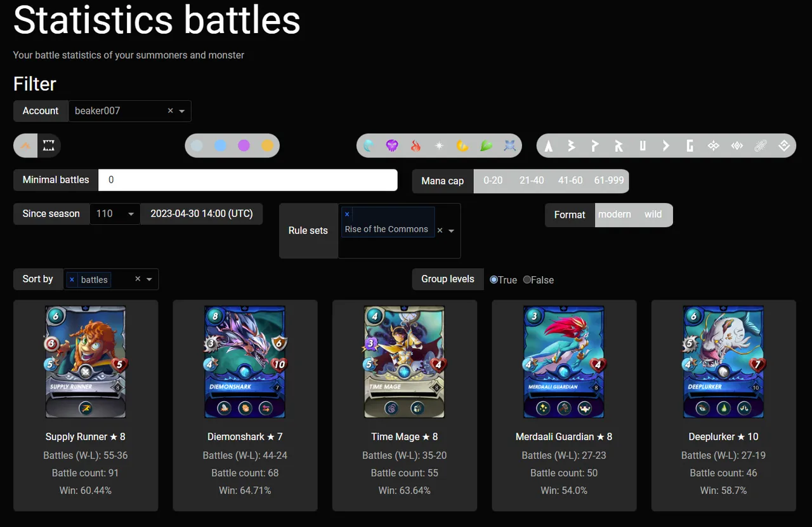Filter by common gray rarity circle
This screenshot has height=527, width=812.
tap(197, 146)
